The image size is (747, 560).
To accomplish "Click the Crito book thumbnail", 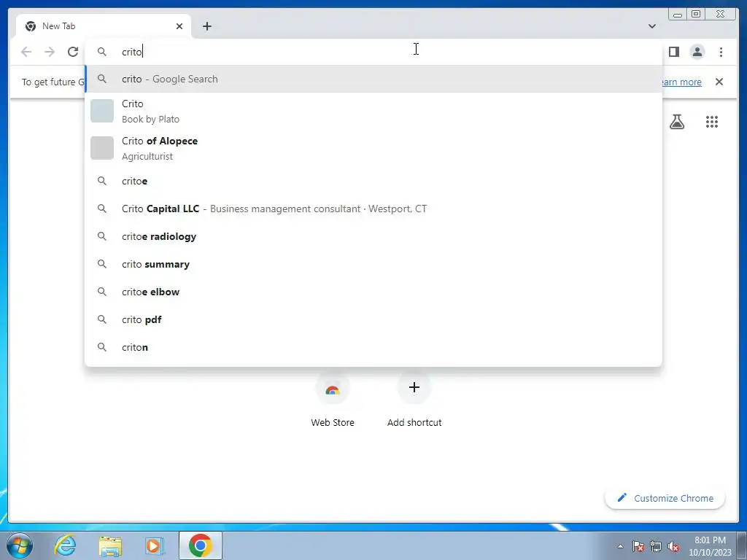I will (x=102, y=111).
